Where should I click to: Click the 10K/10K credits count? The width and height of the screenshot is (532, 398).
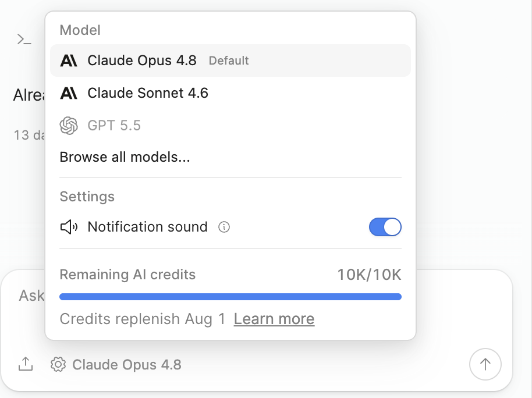point(369,275)
